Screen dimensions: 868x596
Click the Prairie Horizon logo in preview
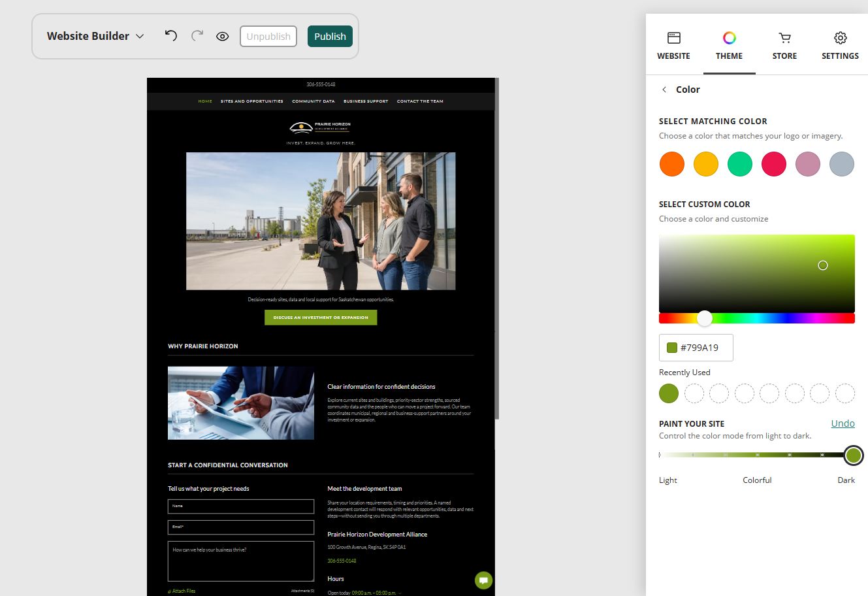click(x=321, y=127)
